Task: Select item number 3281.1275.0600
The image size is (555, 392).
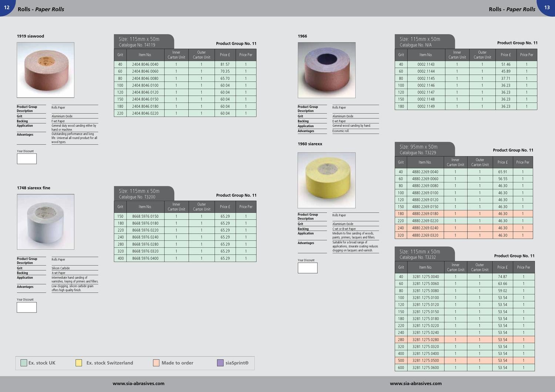Action: [x=425, y=368]
